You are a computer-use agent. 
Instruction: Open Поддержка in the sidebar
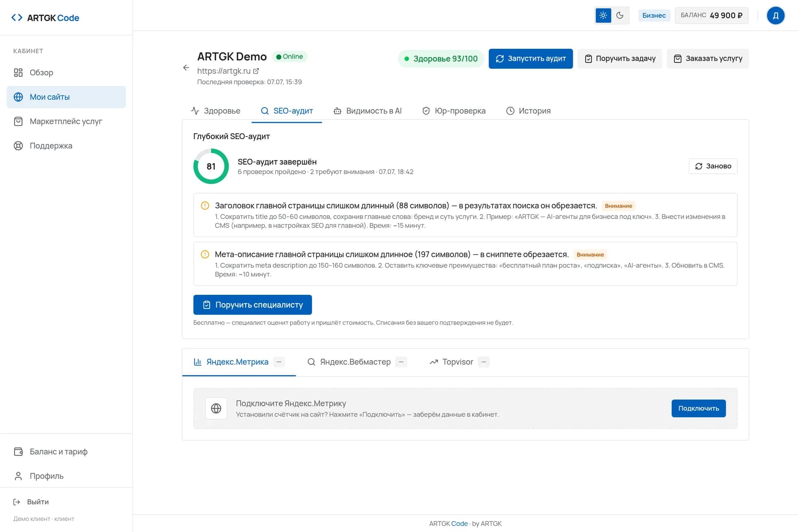coord(66,145)
